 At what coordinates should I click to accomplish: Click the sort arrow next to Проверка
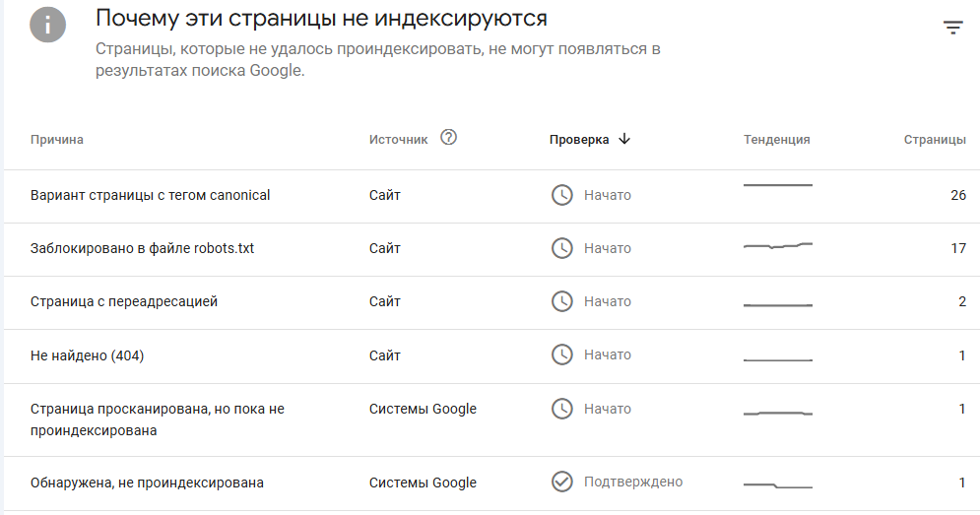click(x=623, y=139)
